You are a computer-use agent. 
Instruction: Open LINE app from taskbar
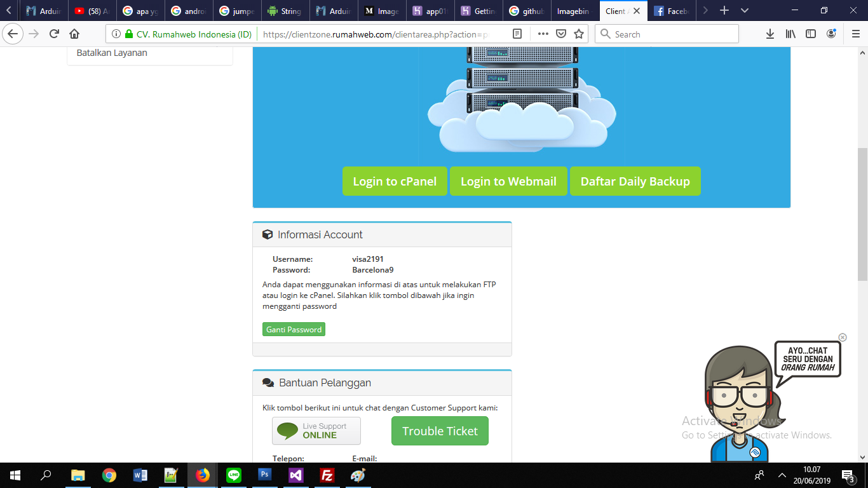click(234, 475)
